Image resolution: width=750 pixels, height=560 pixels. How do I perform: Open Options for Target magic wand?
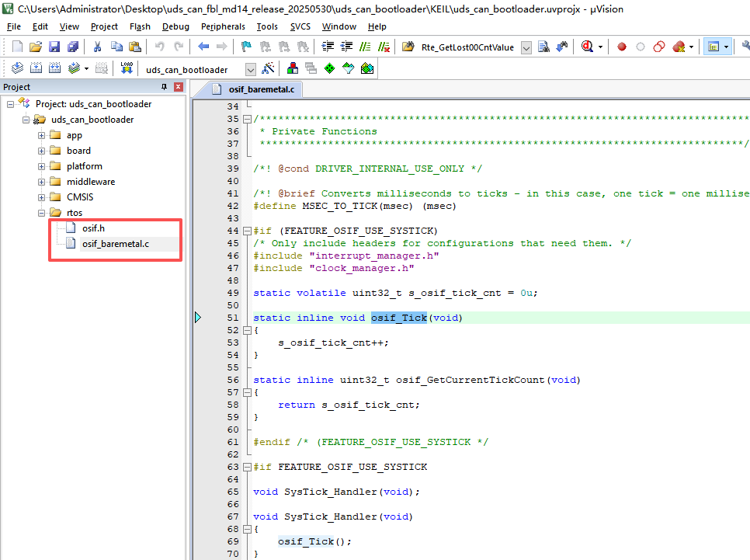(268, 69)
